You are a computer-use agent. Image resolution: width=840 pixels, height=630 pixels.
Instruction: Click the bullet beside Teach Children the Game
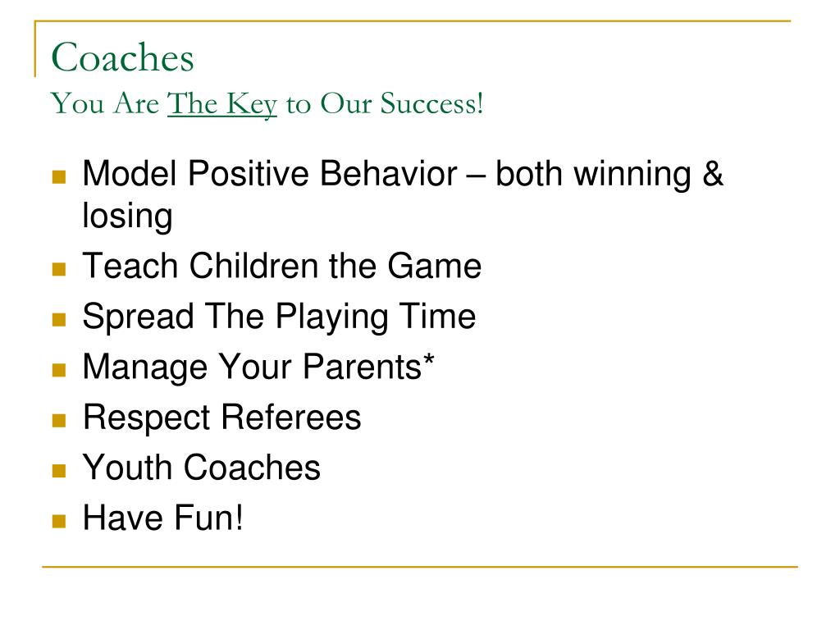point(59,268)
